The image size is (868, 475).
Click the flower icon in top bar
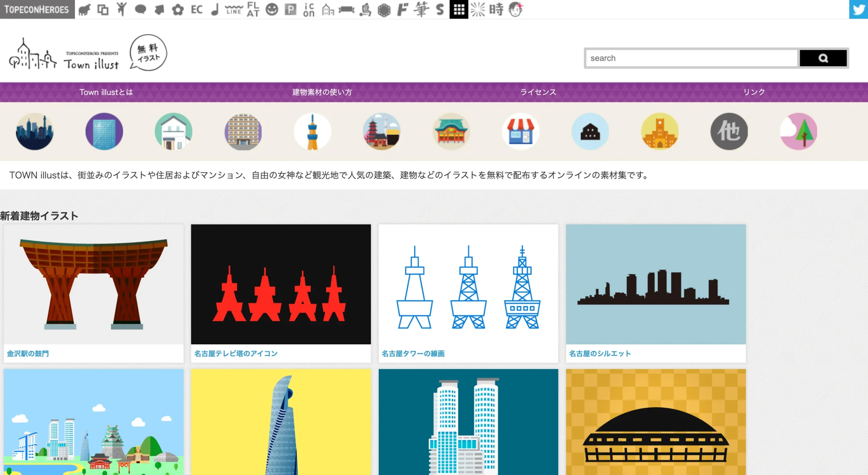click(x=178, y=9)
